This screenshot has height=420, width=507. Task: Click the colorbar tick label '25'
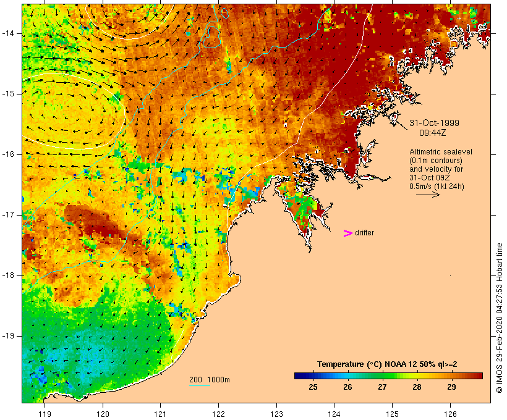pos(313,387)
